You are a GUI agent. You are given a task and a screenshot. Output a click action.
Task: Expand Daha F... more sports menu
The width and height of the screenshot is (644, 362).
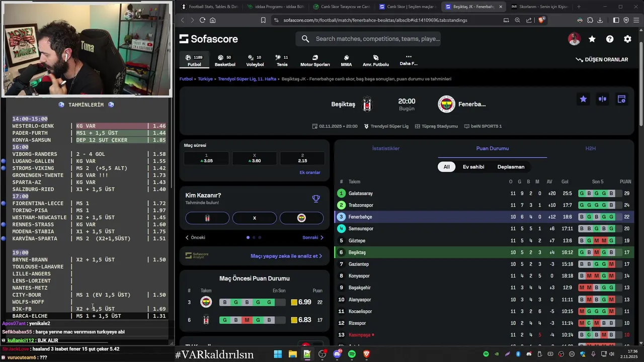pos(409,60)
